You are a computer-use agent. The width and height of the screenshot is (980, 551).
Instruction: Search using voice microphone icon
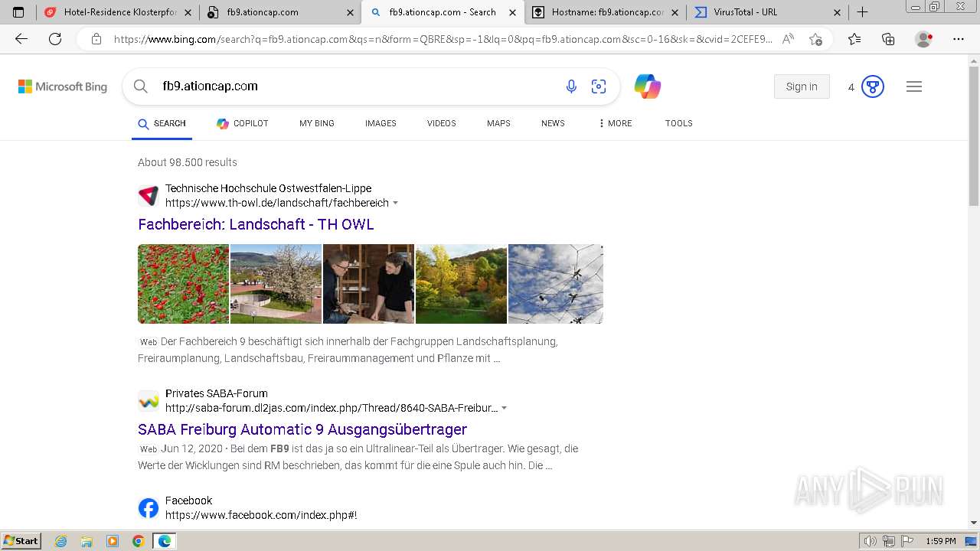coord(571,86)
